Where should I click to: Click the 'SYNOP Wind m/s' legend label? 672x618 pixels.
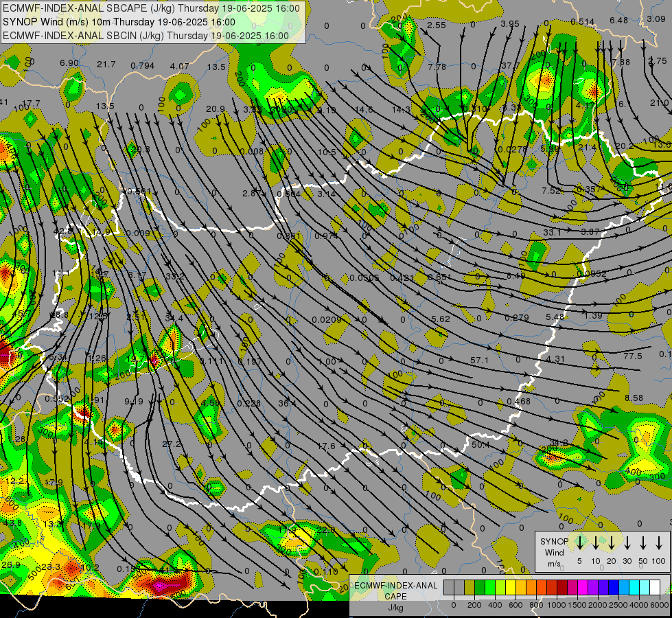(554, 552)
